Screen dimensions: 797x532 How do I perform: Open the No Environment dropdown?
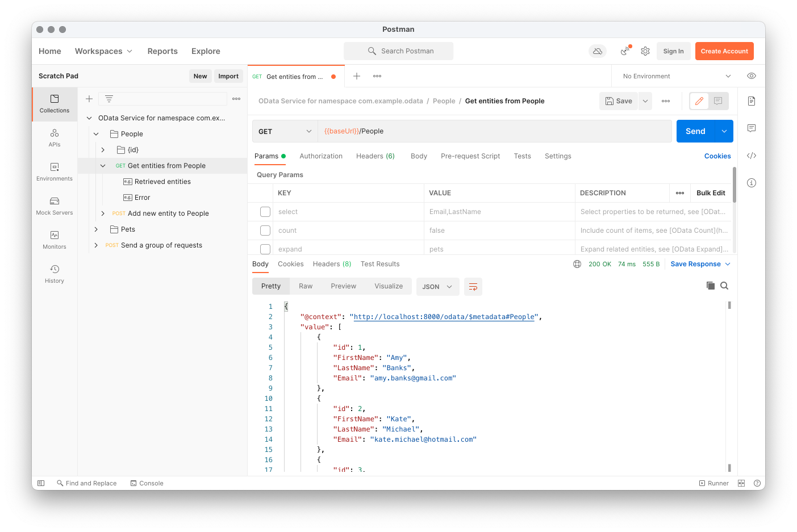(676, 76)
